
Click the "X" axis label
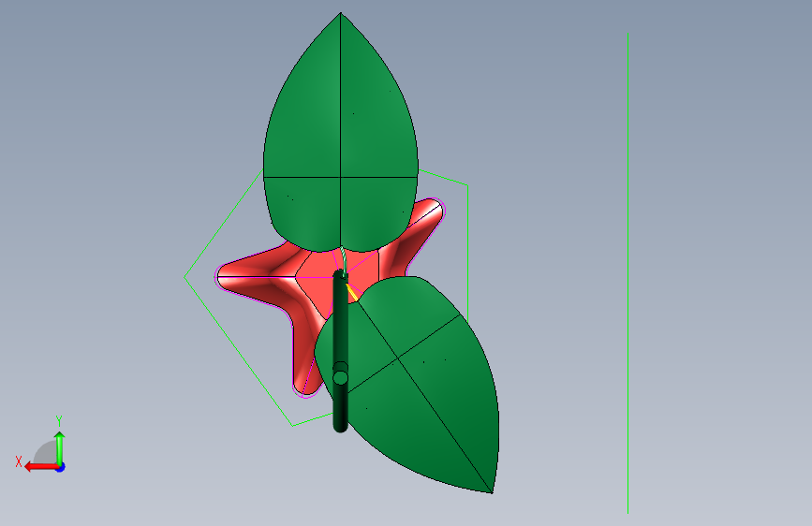19,461
